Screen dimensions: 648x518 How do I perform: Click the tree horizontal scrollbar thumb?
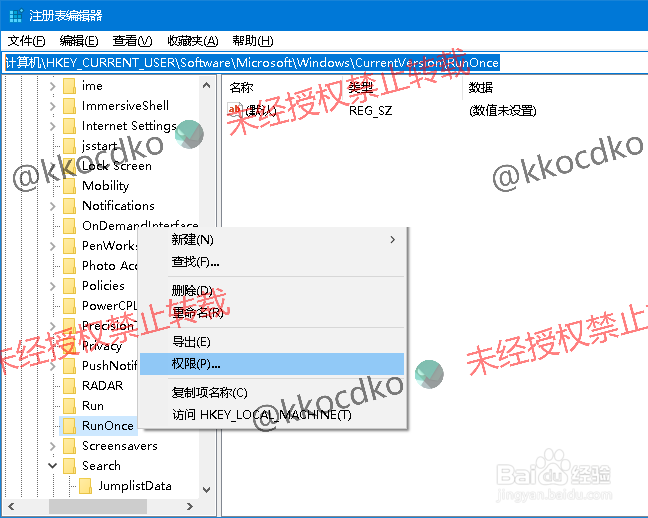tap(98, 506)
